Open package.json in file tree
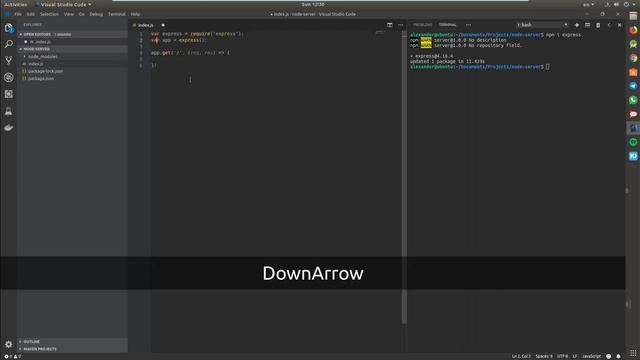The width and height of the screenshot is (640, 360). coord(72,78)
